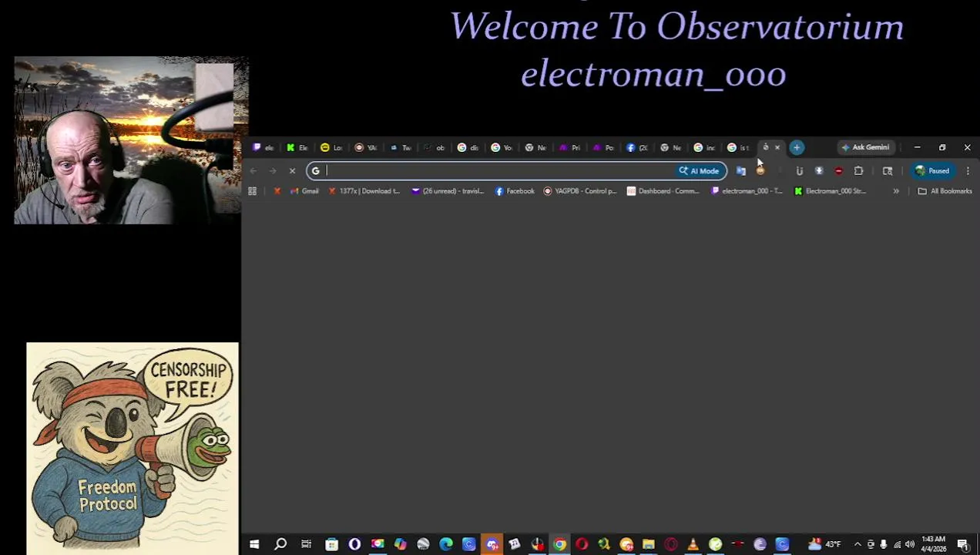Click the browser forward arrow
The height and width of the screenshot is (555, 980).
click(273, 171)
